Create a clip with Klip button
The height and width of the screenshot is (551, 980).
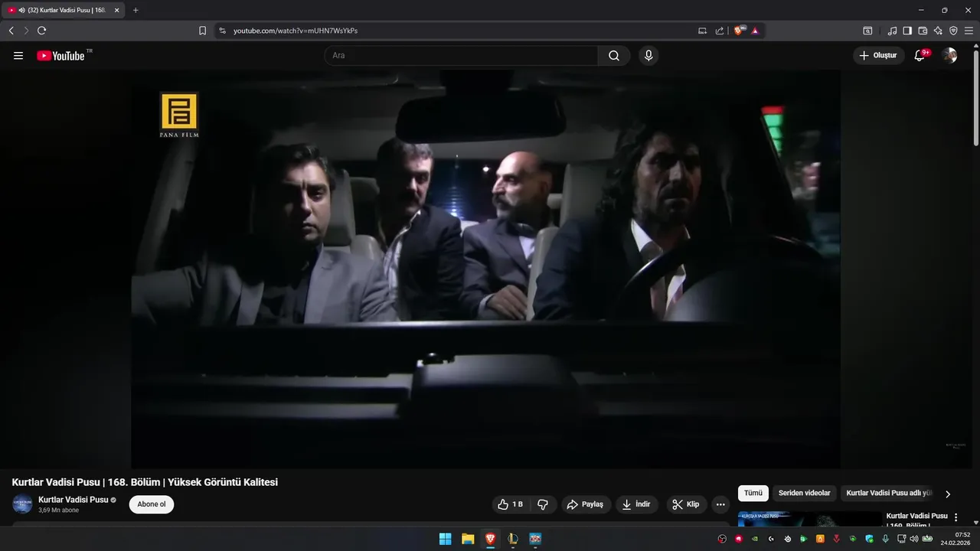click(x=686, y=504)
